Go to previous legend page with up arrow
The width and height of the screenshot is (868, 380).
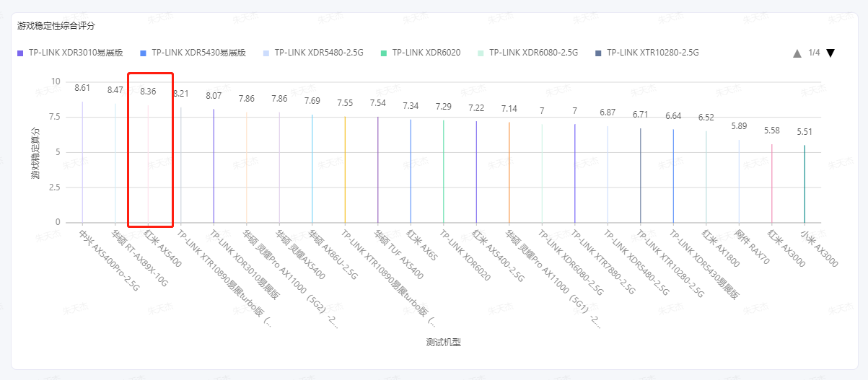click(797, 53)
